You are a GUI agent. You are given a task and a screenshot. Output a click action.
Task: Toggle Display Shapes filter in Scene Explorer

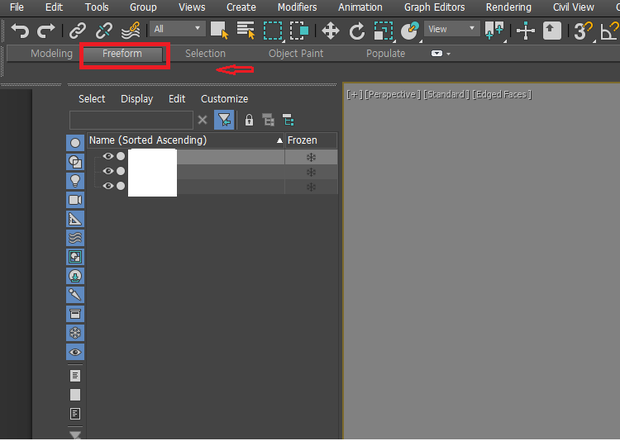point(75,161)
